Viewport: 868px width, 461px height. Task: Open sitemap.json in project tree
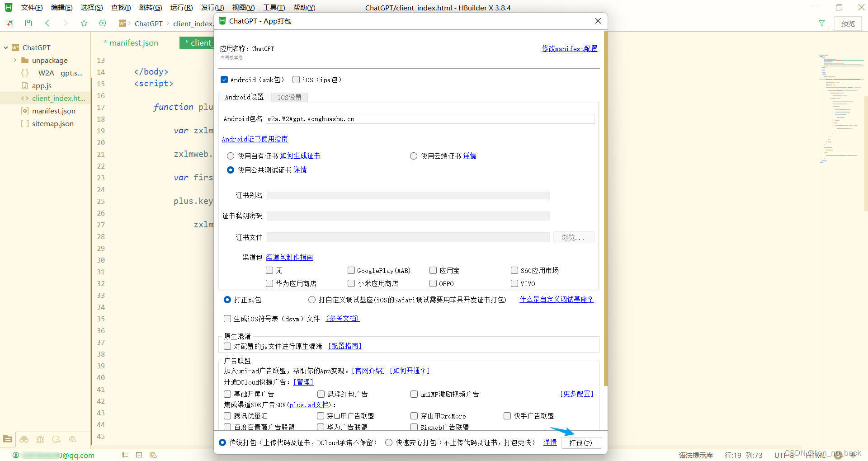[52, 123]
